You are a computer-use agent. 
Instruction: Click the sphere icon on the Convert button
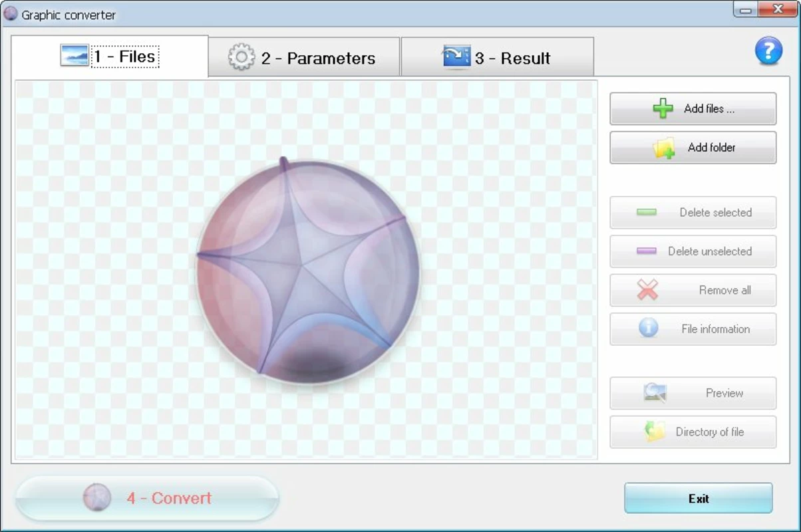97,497
